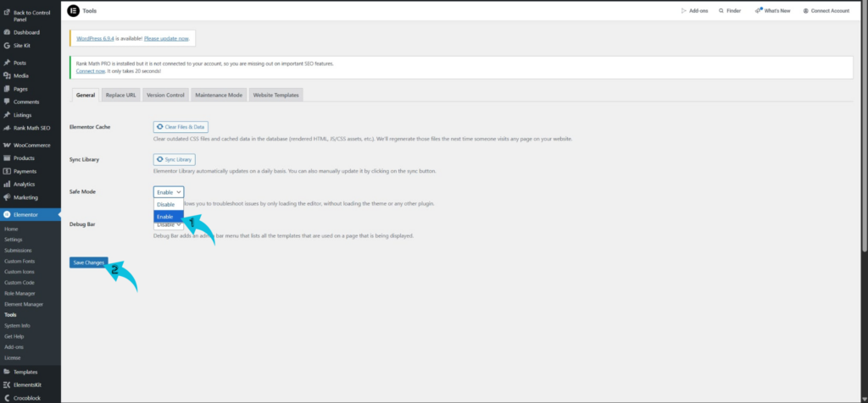
Task: Open License submenu
Action: click(12, 357)
